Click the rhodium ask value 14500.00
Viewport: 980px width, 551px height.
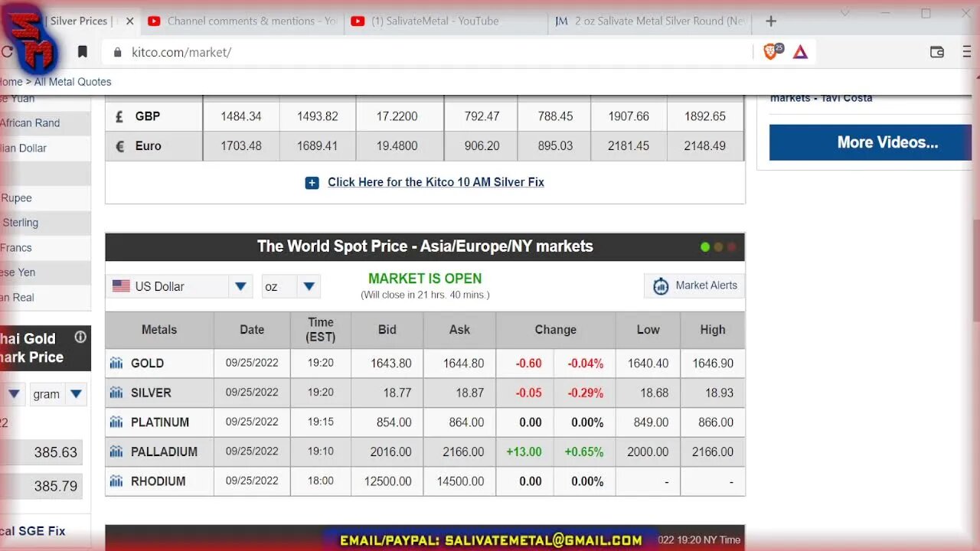click(459, 481)
